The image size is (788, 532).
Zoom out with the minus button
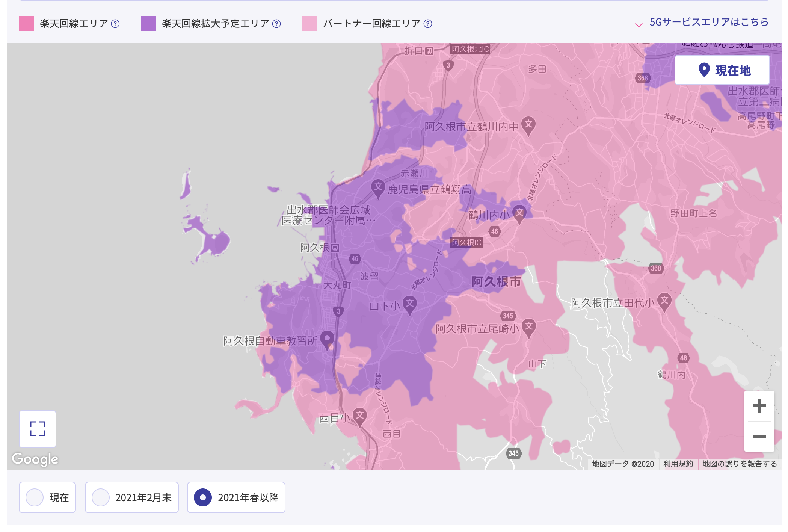(759, 436)
